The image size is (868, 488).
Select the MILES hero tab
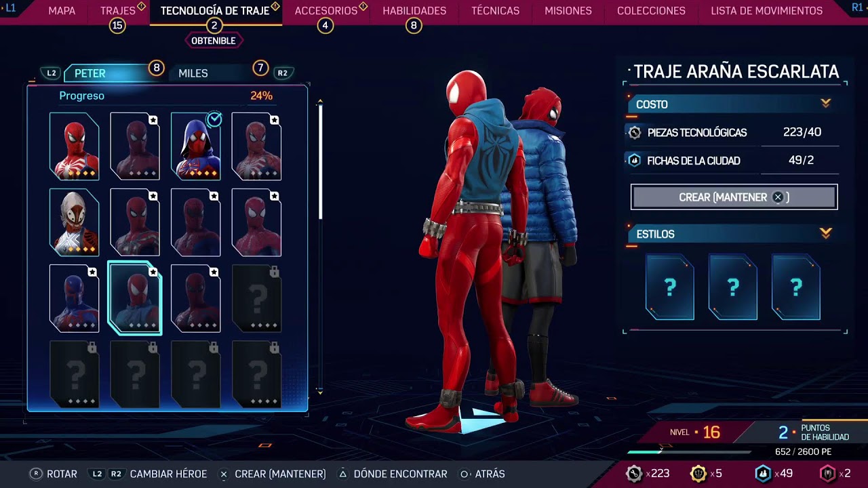pos(193,73)
